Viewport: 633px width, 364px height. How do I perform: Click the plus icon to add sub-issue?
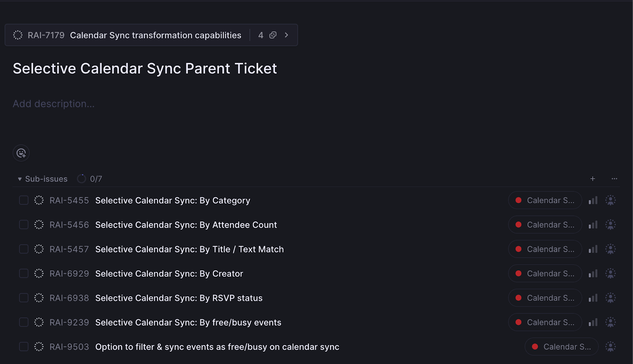(593, 179)
